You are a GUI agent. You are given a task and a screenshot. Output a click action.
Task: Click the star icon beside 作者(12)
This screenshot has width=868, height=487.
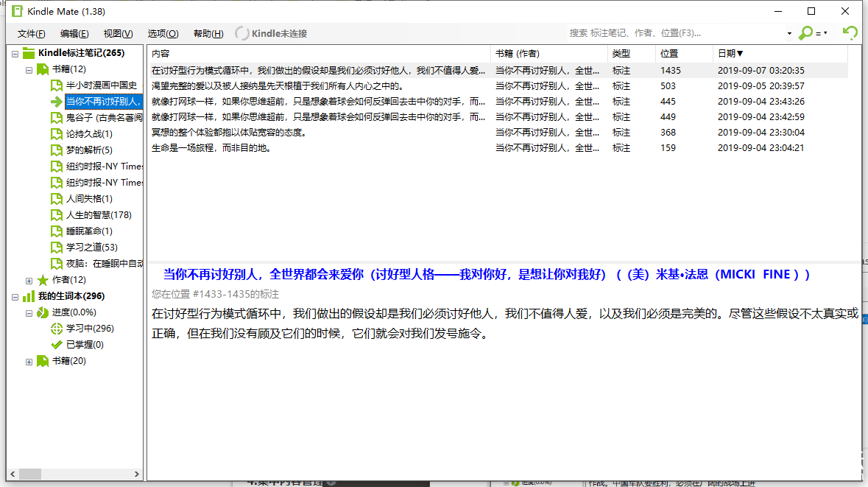43,280
